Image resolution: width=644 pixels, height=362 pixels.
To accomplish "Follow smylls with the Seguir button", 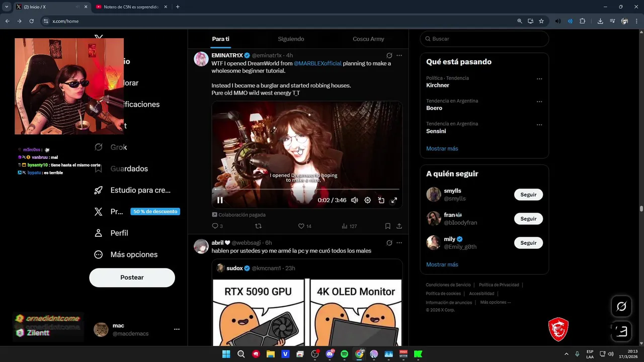I will pyautogui.click(x=528, y=195).
